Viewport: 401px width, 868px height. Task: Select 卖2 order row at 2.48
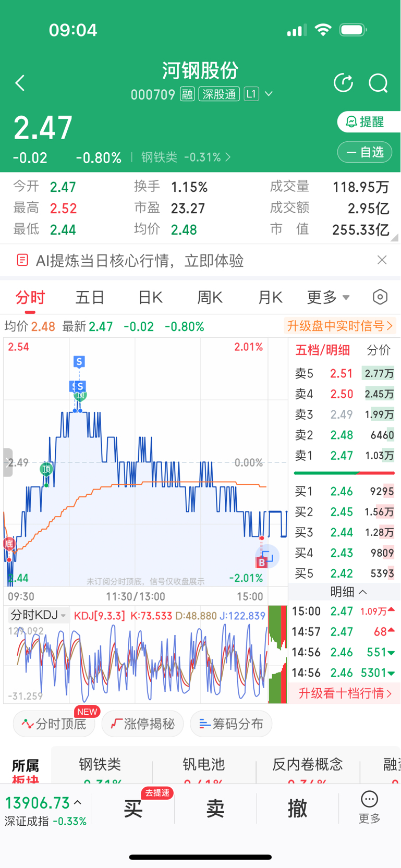[344, 435]
